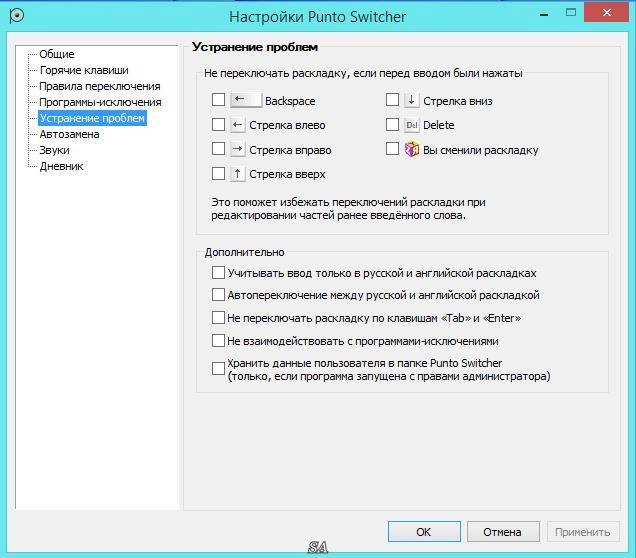
Task: Click the Не переключать раскладку group label
Action: (363, 73)
